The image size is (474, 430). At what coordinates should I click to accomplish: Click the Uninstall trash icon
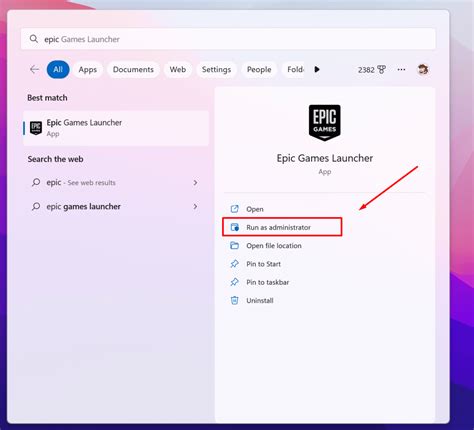point(234,300)
